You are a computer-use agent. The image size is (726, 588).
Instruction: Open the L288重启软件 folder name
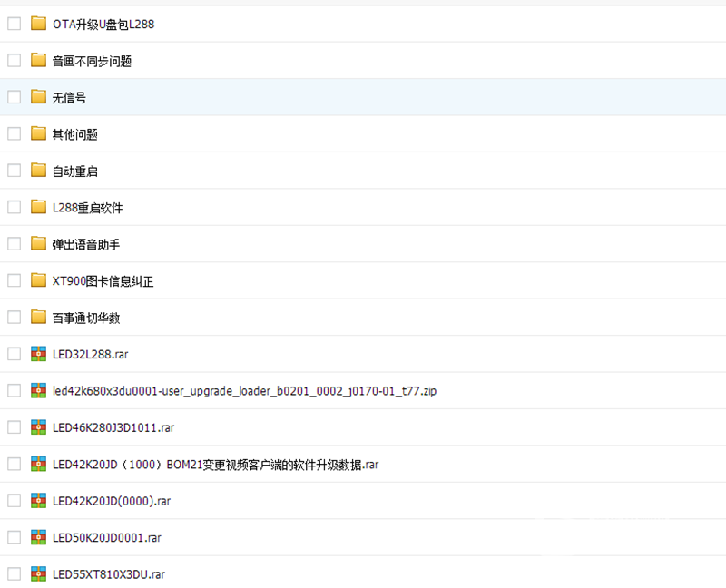[x=87, y=208]
